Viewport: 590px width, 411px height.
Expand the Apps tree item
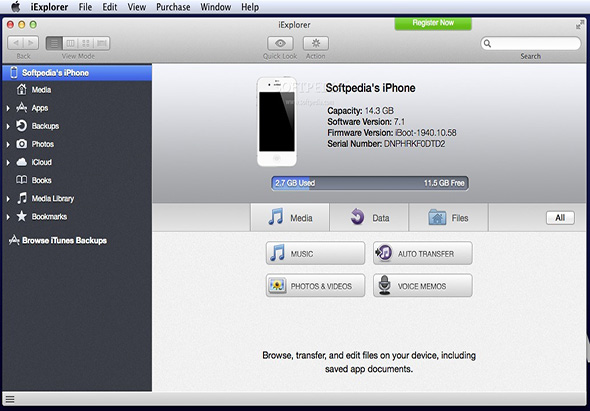click(8, 108)
